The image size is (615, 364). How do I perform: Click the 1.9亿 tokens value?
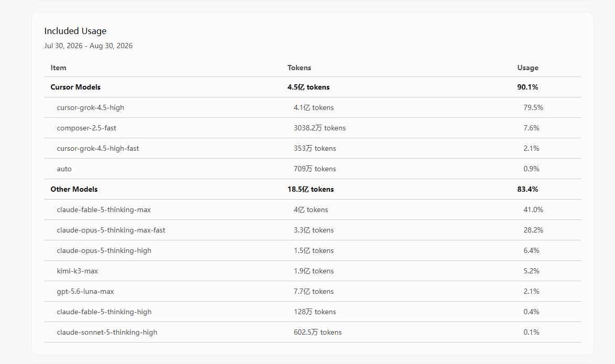point(313,271)
